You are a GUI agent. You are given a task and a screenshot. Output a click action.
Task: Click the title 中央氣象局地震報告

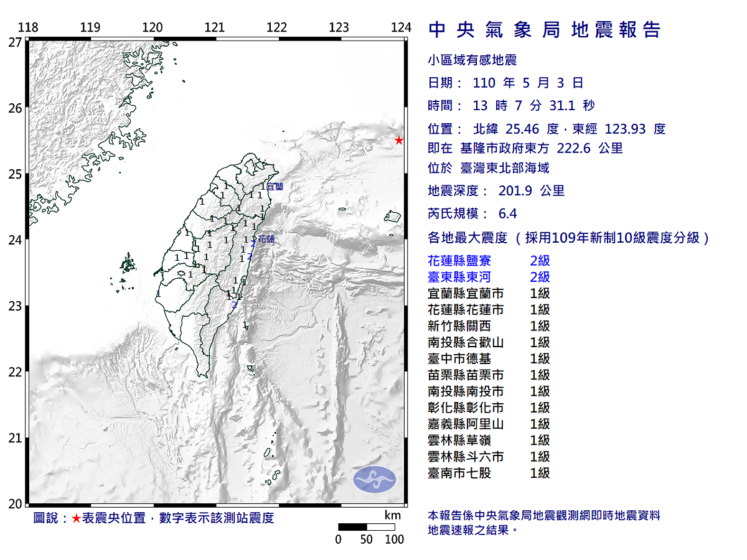point(545,30)
